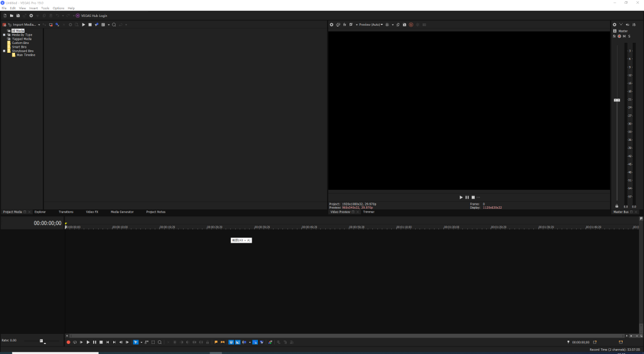Screen dimensions: 644x354
Task: Open the Tools menu
Action: pos(45,8)
